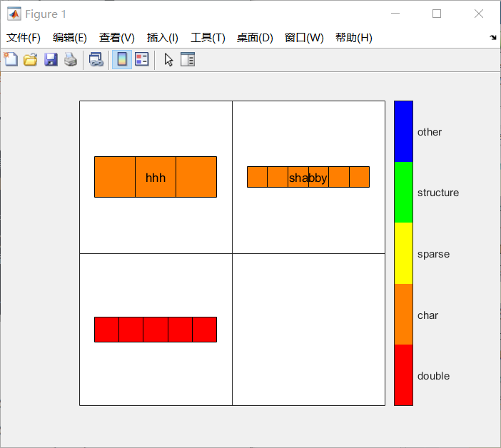Open the 插入(I) menu
Viewport: 501px width, 448px height.
[x=162, y=38]
